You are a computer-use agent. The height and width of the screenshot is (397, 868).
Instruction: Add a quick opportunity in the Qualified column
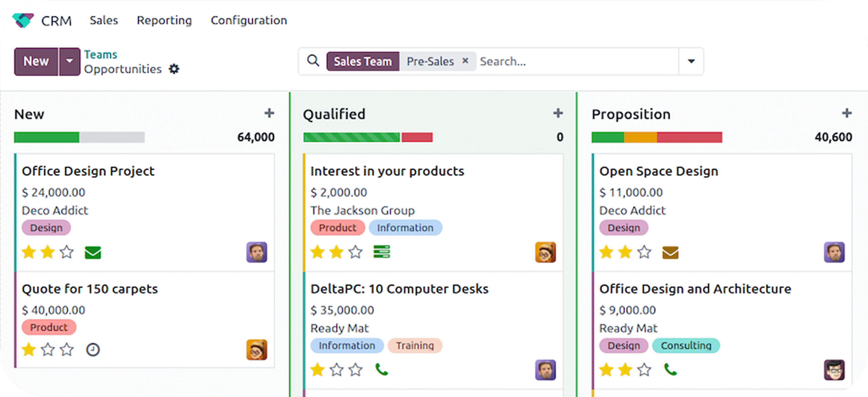pyautogui.click(x=558, y=113)
